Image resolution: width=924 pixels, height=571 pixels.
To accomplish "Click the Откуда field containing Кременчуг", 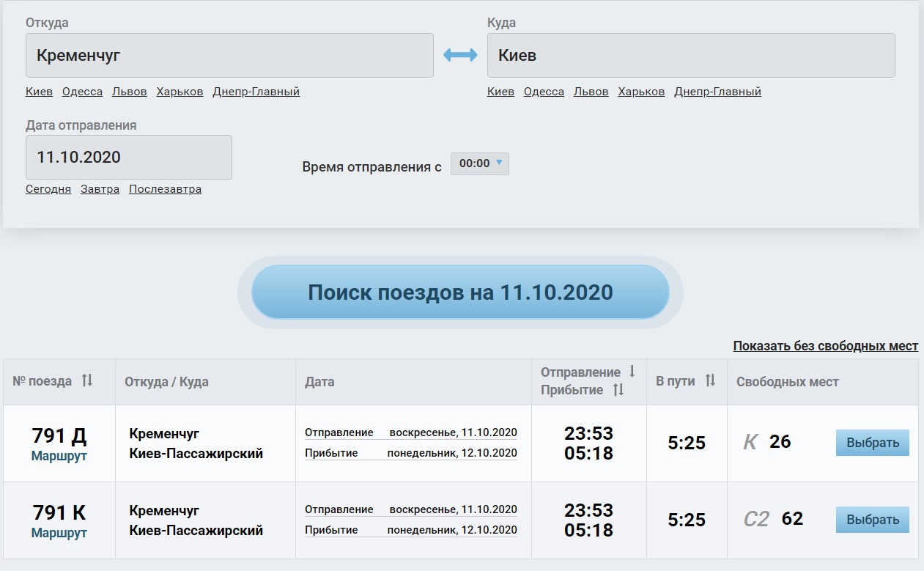I will [229, 55].
